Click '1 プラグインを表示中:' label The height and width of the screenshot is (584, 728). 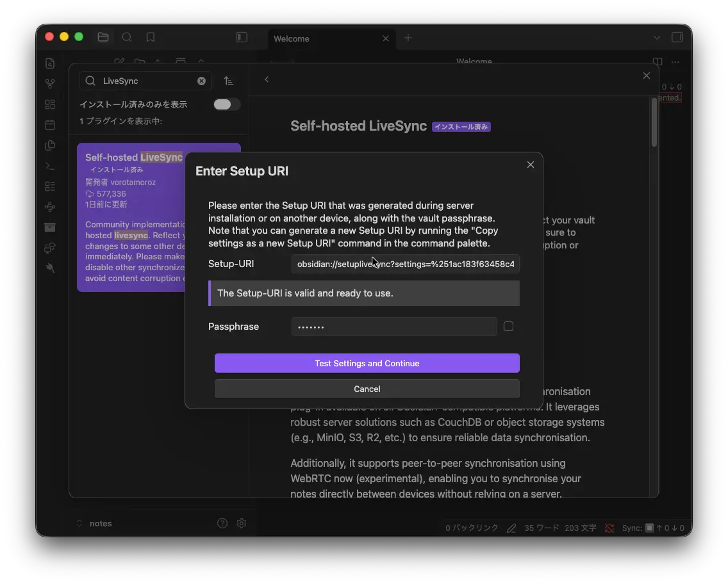click(120, 121)
